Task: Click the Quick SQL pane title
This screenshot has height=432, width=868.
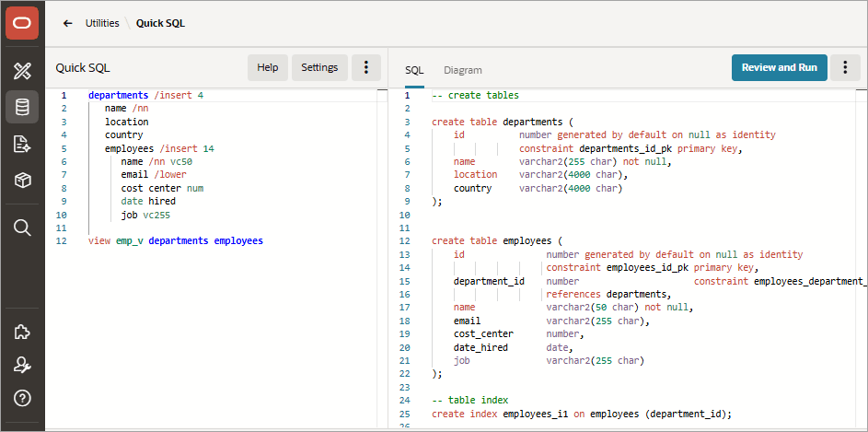Action: pos(83,67)
